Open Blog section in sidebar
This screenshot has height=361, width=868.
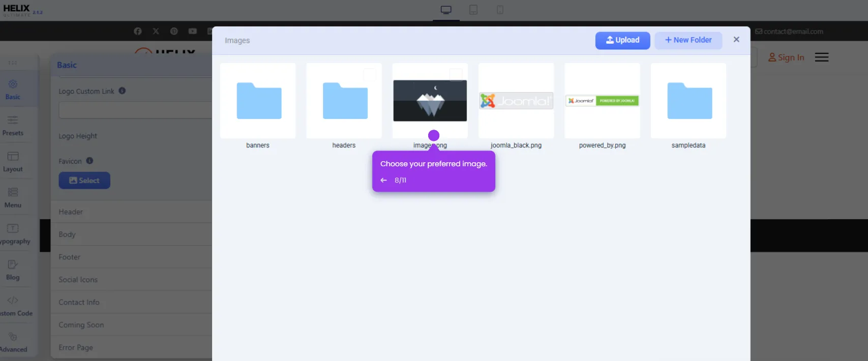[13, 270]
